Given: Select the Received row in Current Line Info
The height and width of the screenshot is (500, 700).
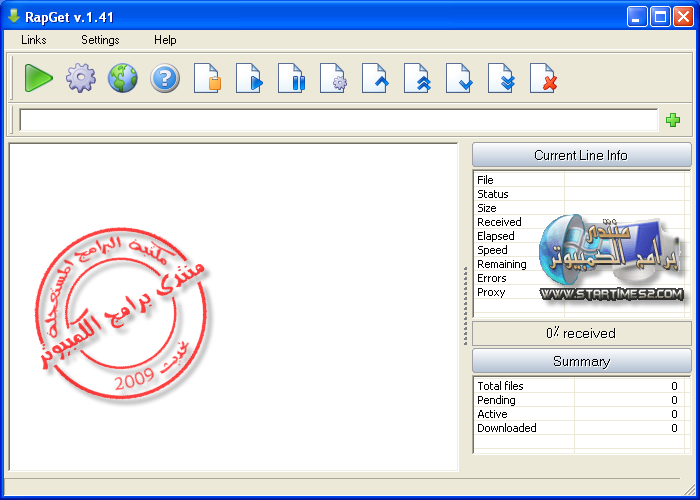Looking at the screenshot, I should (x=580, y=222).
